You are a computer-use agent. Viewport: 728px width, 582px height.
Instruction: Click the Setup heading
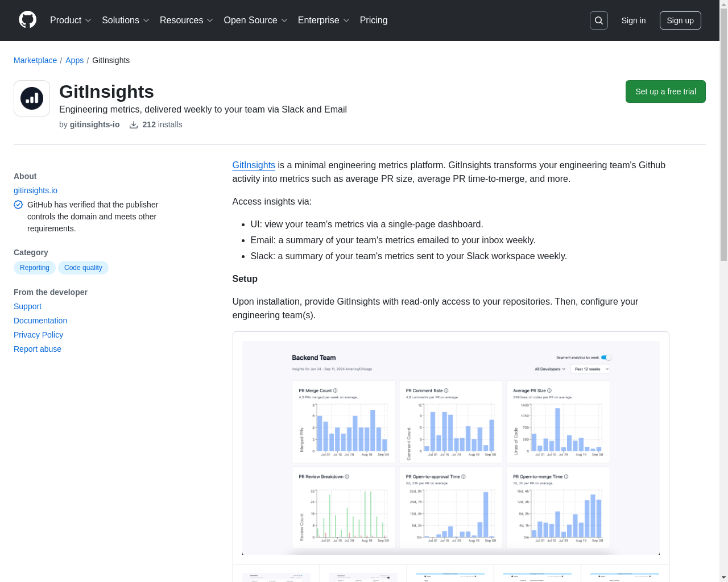click(245, 278)
